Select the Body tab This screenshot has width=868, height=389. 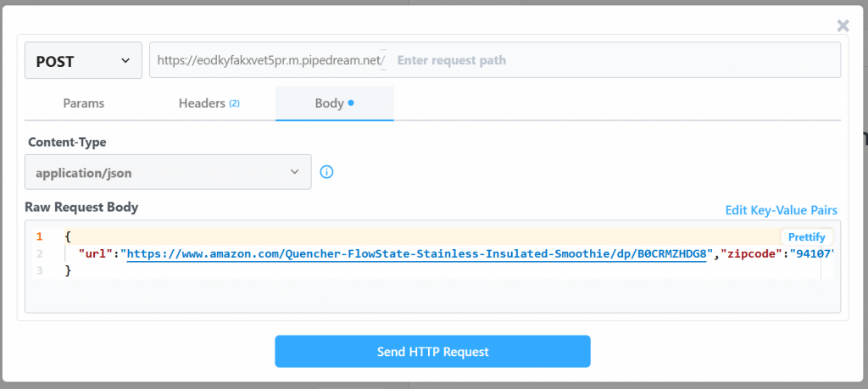(334, 103)
